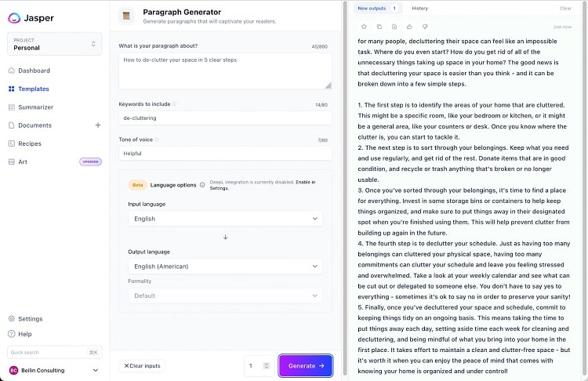The width and height of the screenshot is (588, 381).
Task: Star the generated output as favorite
Action: pos(364,27)
